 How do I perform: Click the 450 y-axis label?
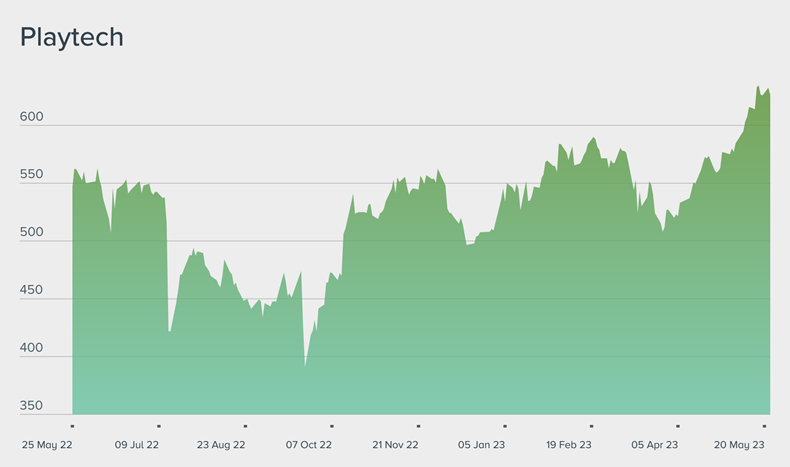click(x=32, y=290)
